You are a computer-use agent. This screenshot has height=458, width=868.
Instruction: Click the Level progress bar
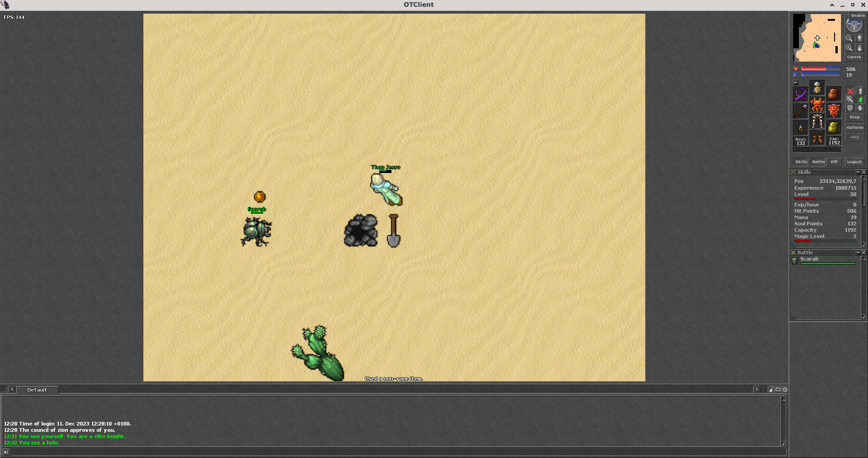(825, 199)
